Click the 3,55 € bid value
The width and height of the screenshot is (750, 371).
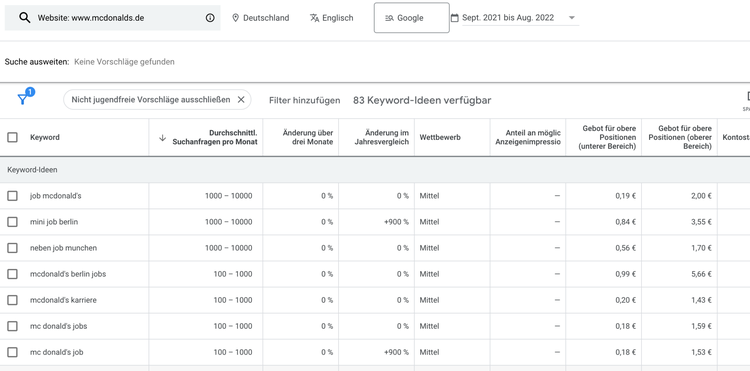[701, 222]
